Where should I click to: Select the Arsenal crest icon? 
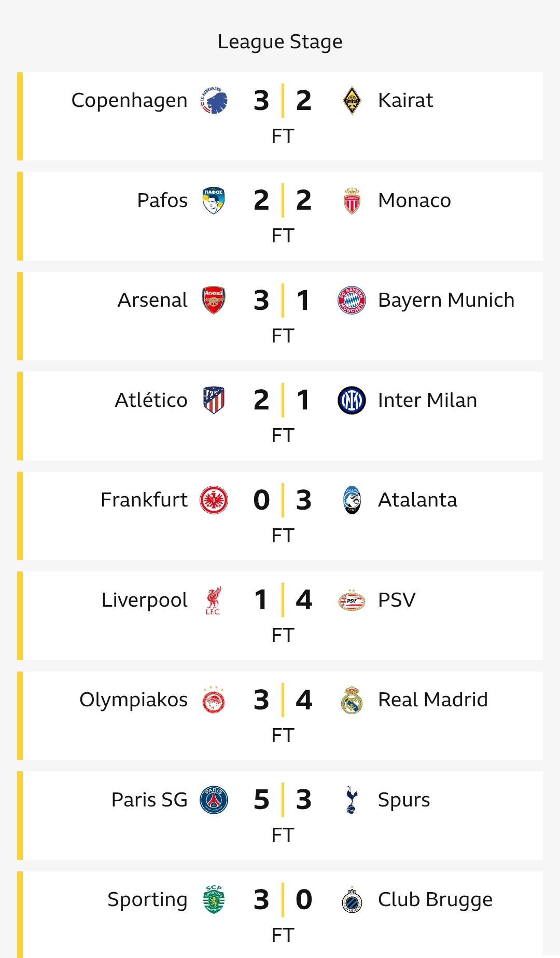pos(214,300)
